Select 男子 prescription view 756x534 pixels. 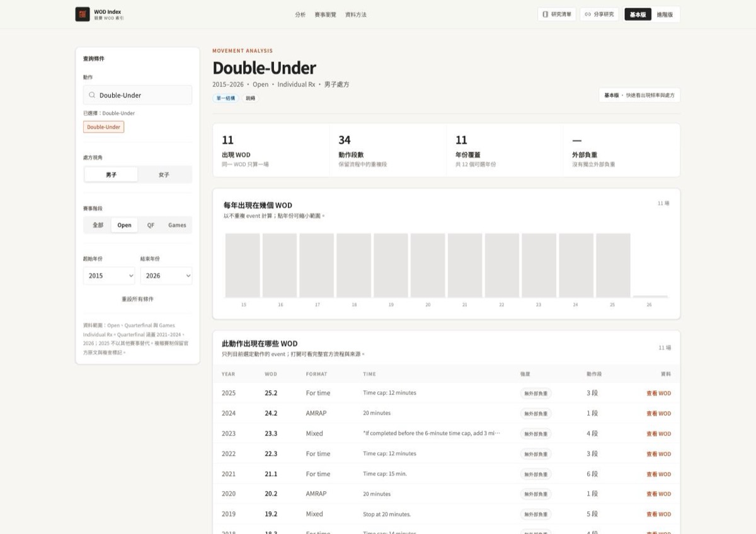click(111, 175)
